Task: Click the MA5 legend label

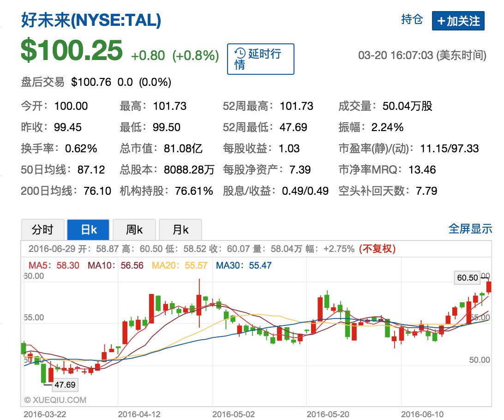Action: pos(54,265)
